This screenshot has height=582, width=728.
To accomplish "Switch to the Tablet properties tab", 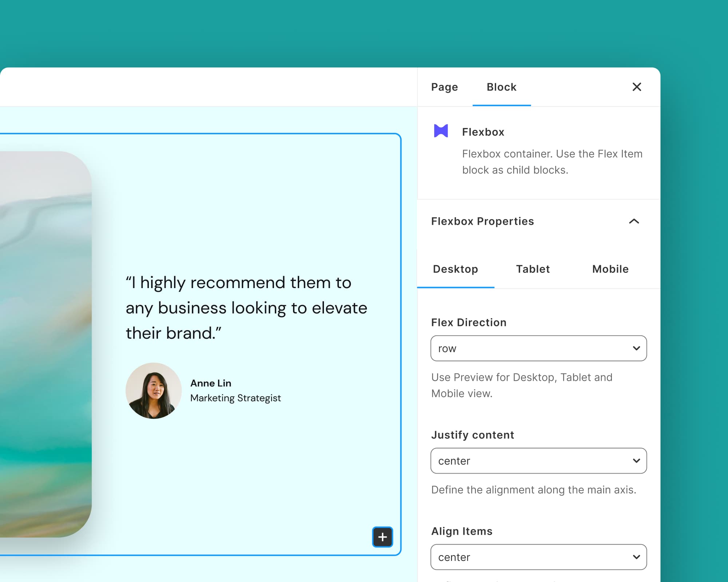I will click(533, 269).
